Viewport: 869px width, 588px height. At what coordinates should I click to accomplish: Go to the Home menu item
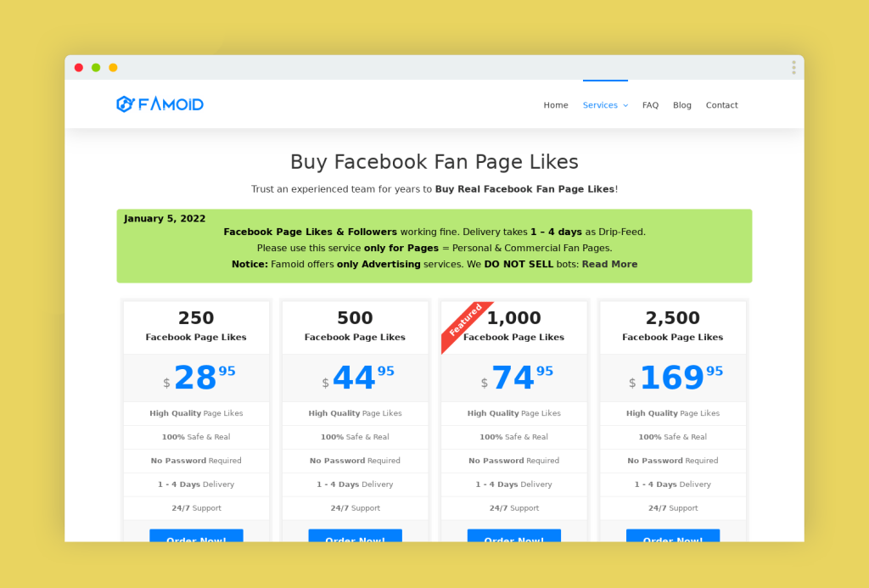[555, 105]
